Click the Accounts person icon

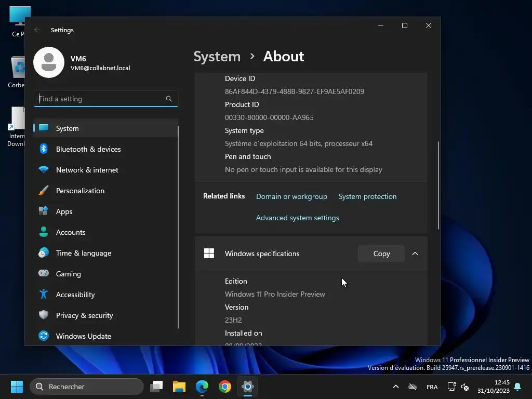[x=44, y=232]
